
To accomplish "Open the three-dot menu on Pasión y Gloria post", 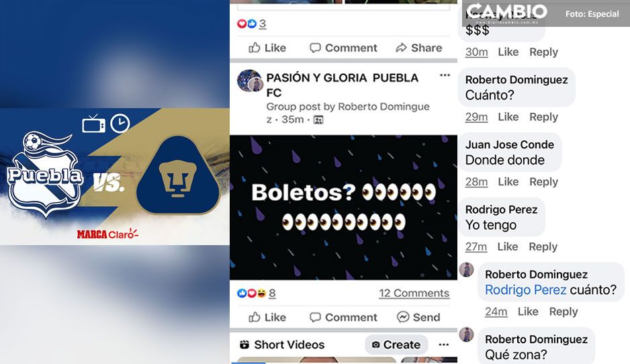I will click(445, 75).
